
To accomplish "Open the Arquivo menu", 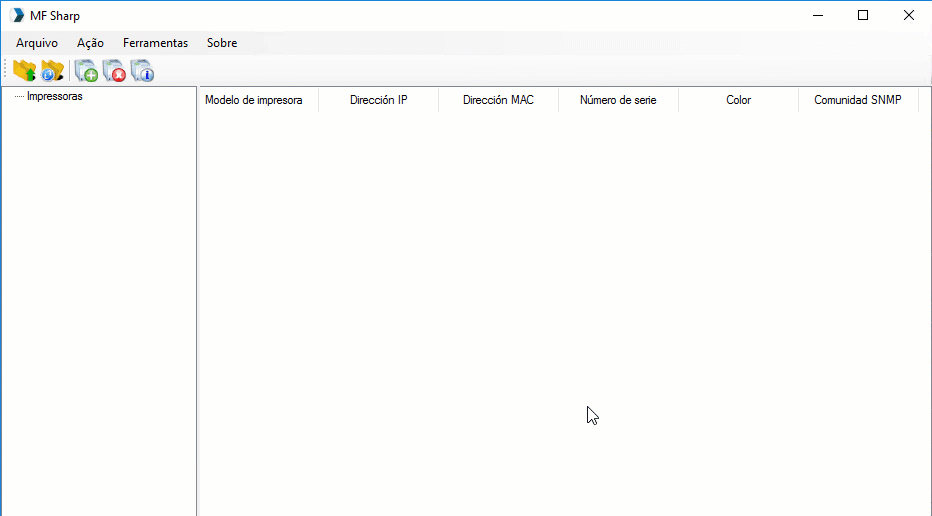I will (37, 43).
